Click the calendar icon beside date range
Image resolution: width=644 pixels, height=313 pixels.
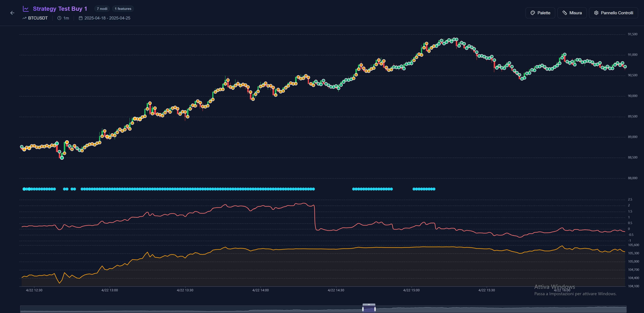80,18
